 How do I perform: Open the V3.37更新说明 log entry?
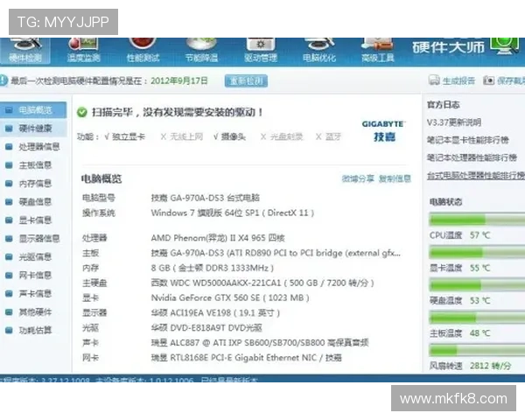[x=454, y=122]
